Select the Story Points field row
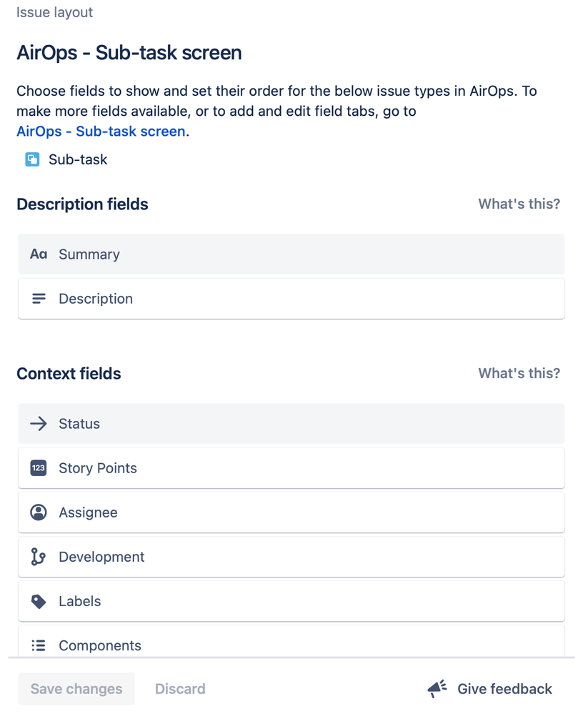The height and width of the screenshot is (714, 588). (291, 468)
